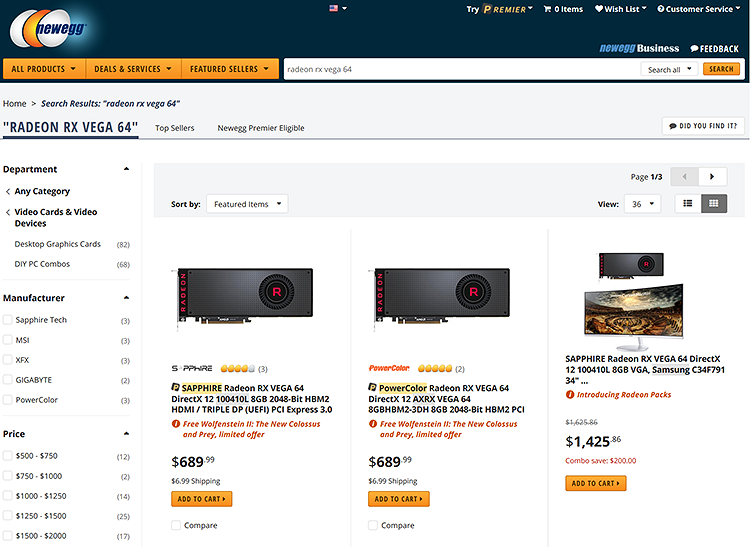
Task: Click the orange Search button
Action: point(721,69)
